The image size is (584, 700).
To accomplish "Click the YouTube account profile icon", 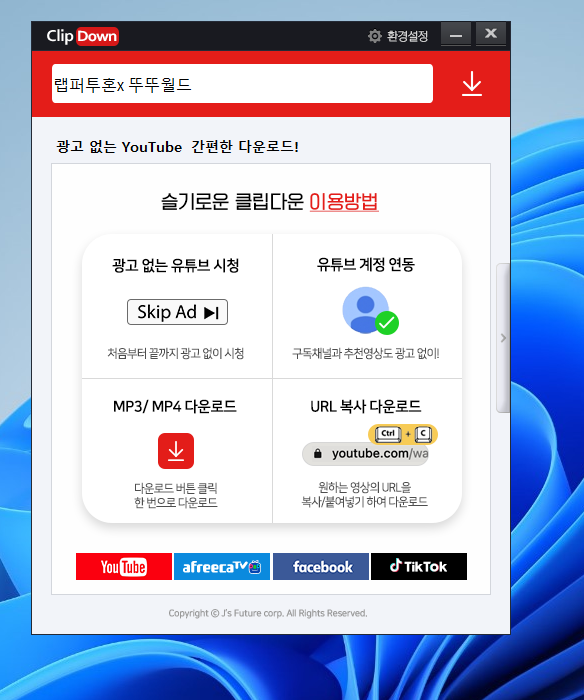I will [370, 311].
